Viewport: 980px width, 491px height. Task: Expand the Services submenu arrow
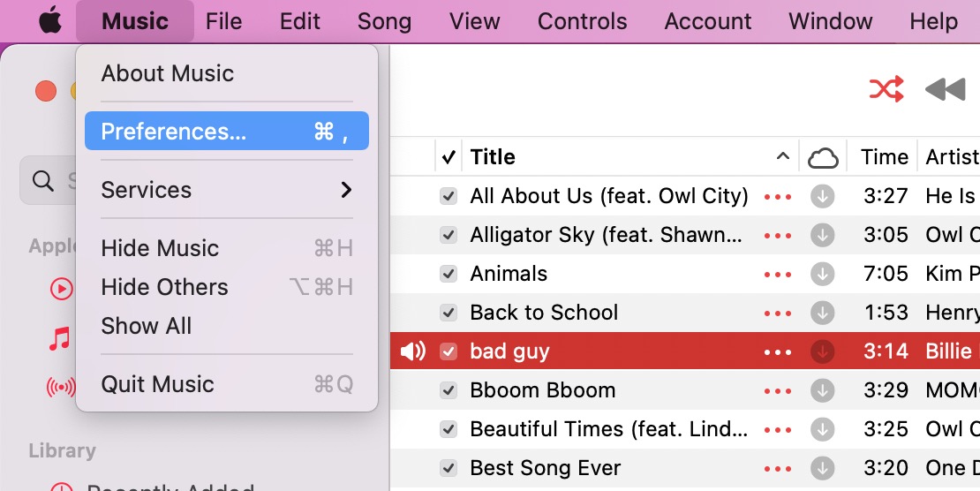pos(346,190)
